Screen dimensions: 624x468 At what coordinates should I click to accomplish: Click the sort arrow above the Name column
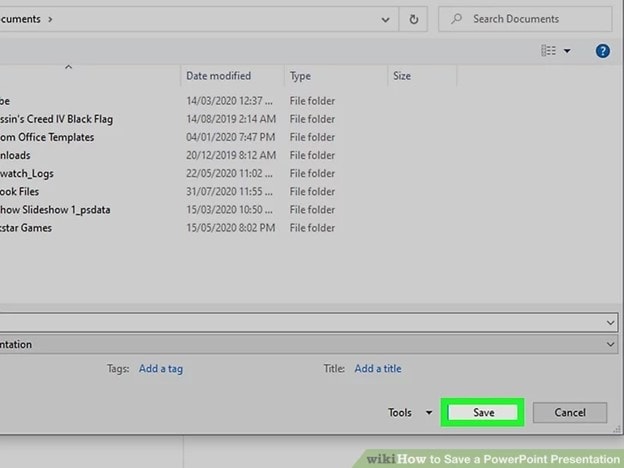tap(68, 67)
